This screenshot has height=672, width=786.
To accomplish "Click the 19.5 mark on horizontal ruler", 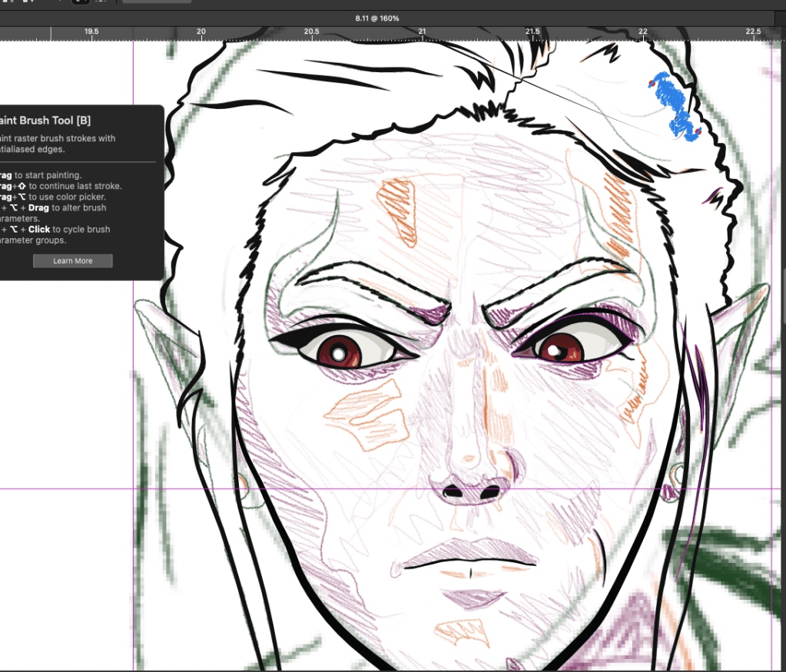I will coord(91,31).
